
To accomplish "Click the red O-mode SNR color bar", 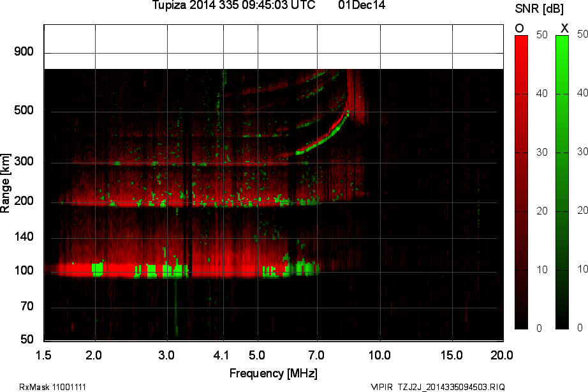I will pyautogui.click(x=521, y=182).
